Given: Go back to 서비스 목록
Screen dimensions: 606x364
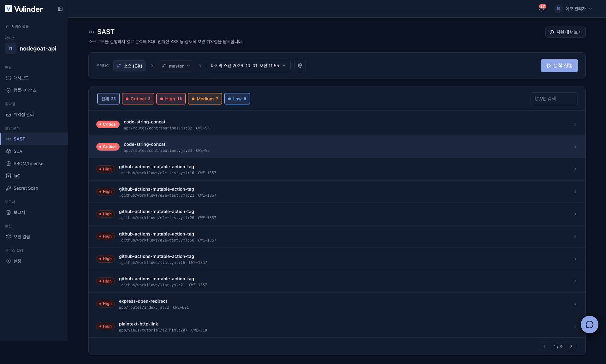Looking at the screenshot, I should coord(17,27).
